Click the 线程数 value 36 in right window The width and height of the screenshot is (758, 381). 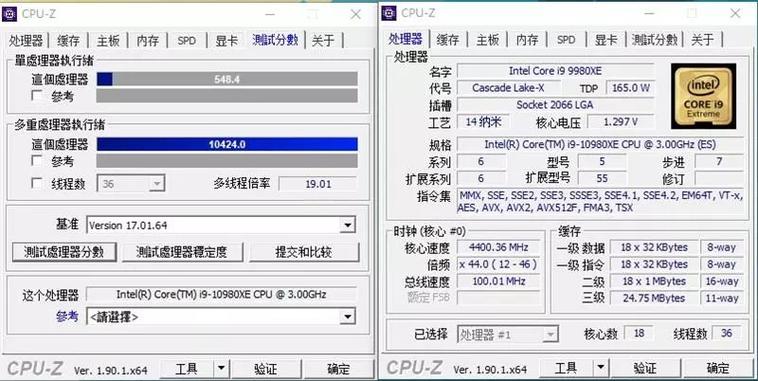[x=726, y=333]
